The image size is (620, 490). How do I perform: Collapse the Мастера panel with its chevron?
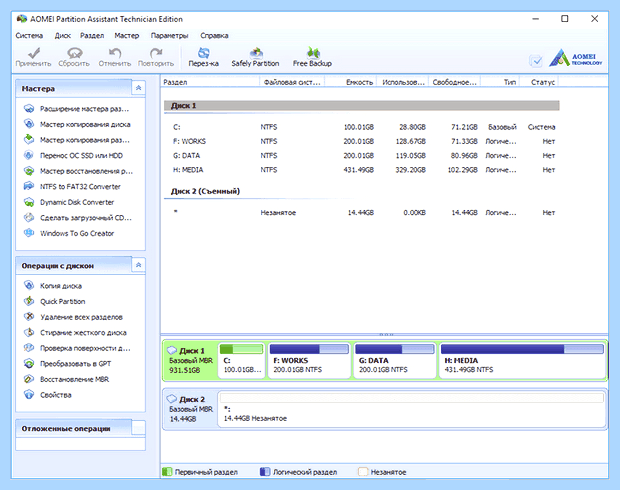tap(138, 88)
